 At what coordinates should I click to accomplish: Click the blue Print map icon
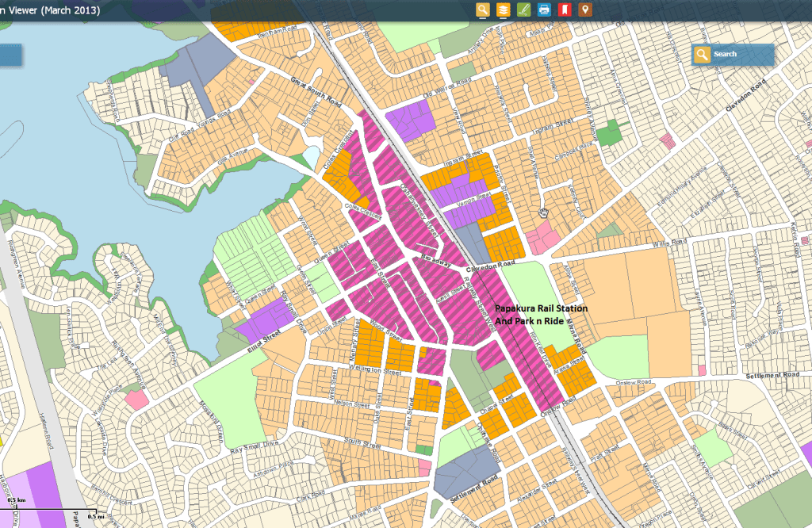544,10
